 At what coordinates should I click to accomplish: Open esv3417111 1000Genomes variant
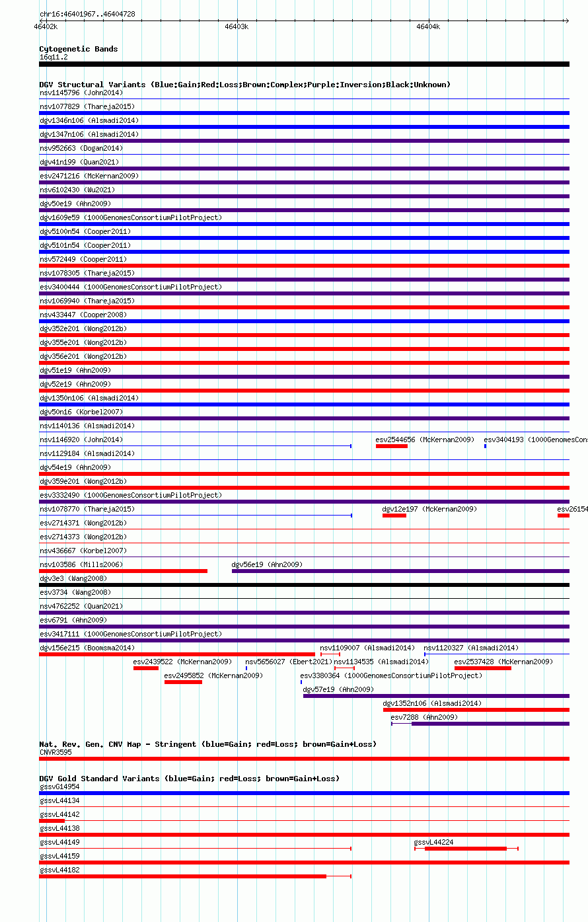pos(304,640)
